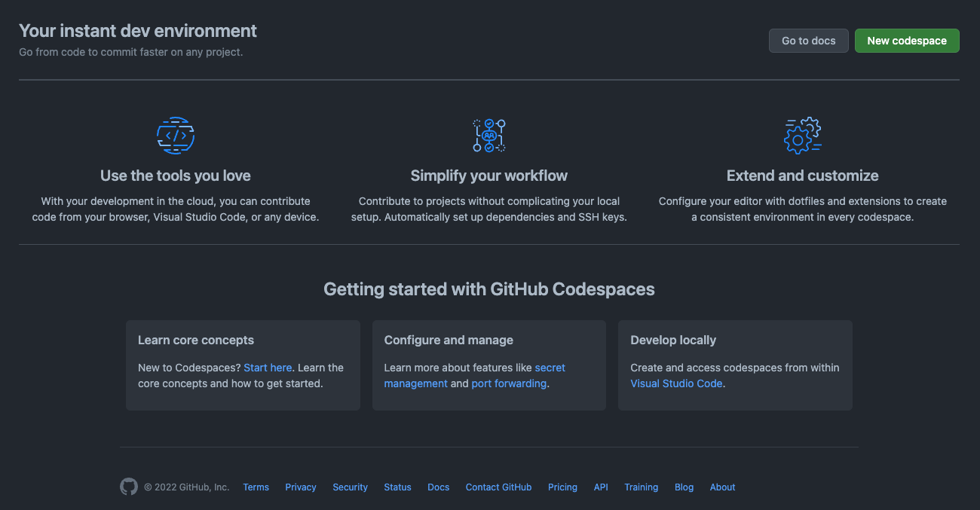Open the Blog footer link

[x=684, y=487]
